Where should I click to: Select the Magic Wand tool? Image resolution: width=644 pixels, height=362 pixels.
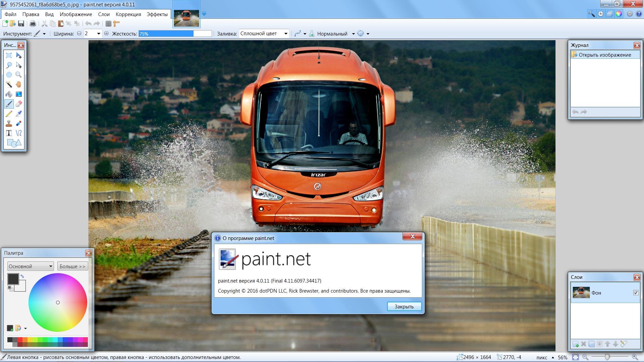pos(9,84)
